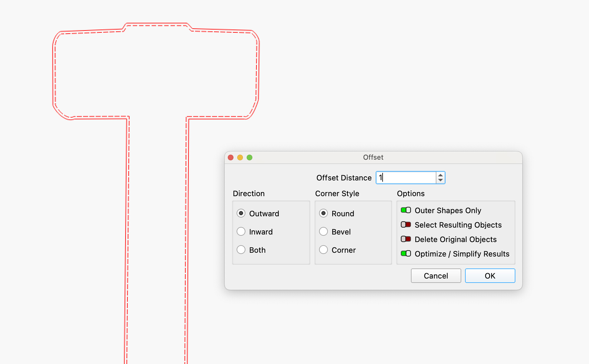Toggle Optimize / Simplify Results off
The width and height of the screenshot is (589, 364).
tap(406, 254)
